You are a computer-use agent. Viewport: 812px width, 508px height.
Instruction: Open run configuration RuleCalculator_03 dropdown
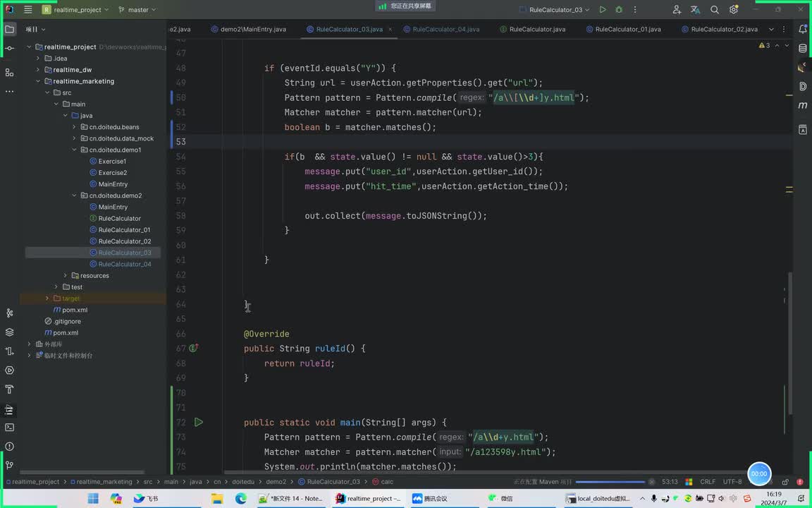click(560, 10)
